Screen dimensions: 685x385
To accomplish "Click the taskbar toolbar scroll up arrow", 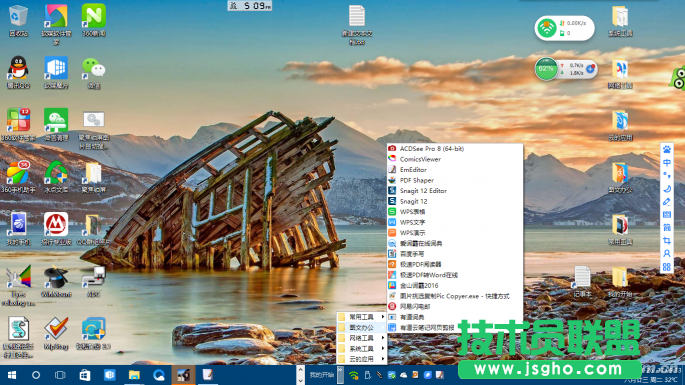I will [x=300, y=370].
